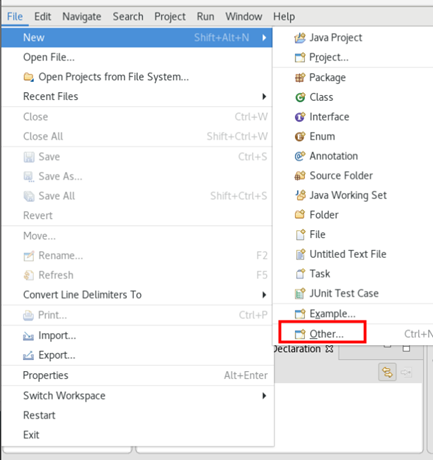Click the Open Projects from File System folder icon

click(29, 77)
